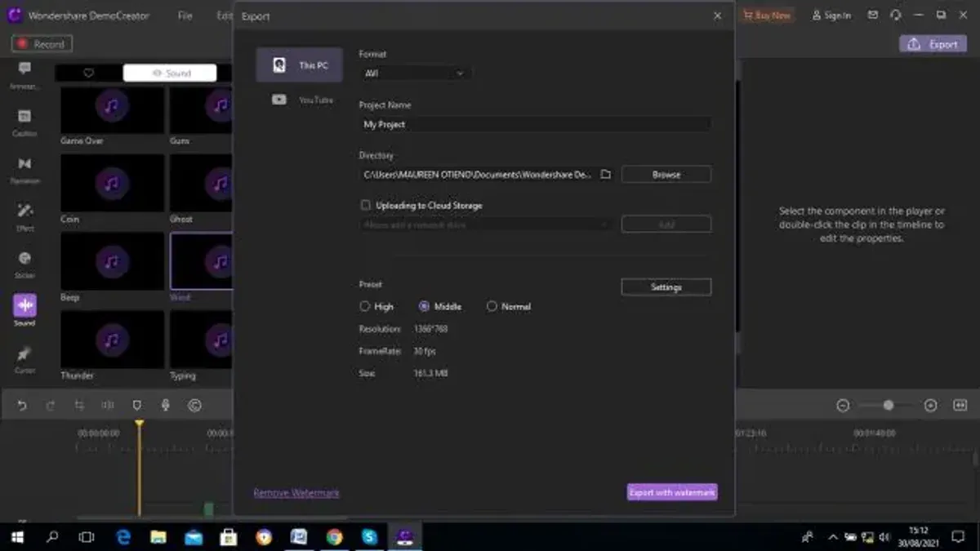
Task: Select the Sound panel icon
Action: pyautogui.click(x=24, y=305)
